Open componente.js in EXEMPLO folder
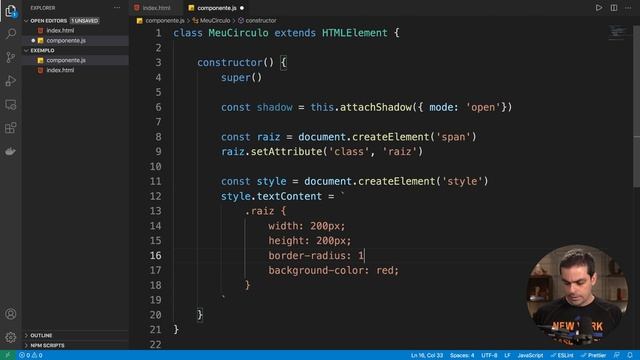 66,60
